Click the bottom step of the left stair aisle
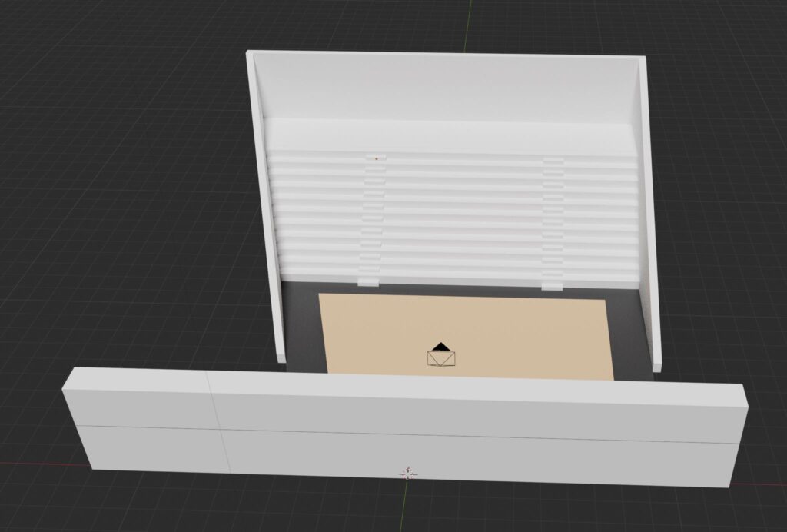Image resolution: width=787 pixels, height=532 pixels. (x=368, y=282)
